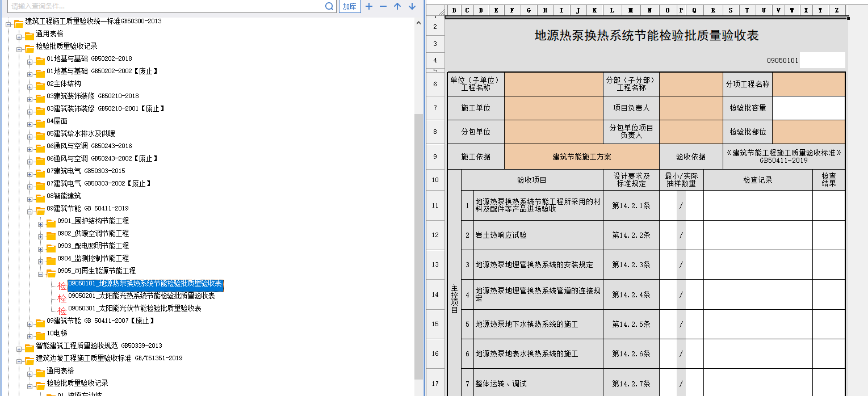Select 智能建筑工程质量验收规范 GB50339-2013
The image size is (868, 396).
(99, 346)
